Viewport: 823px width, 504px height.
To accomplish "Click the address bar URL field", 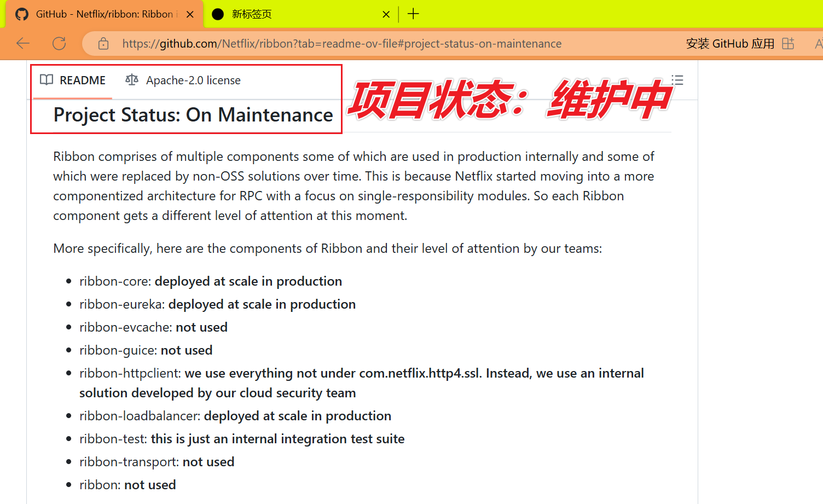I will pyautogui.click(x=342, y=44).
